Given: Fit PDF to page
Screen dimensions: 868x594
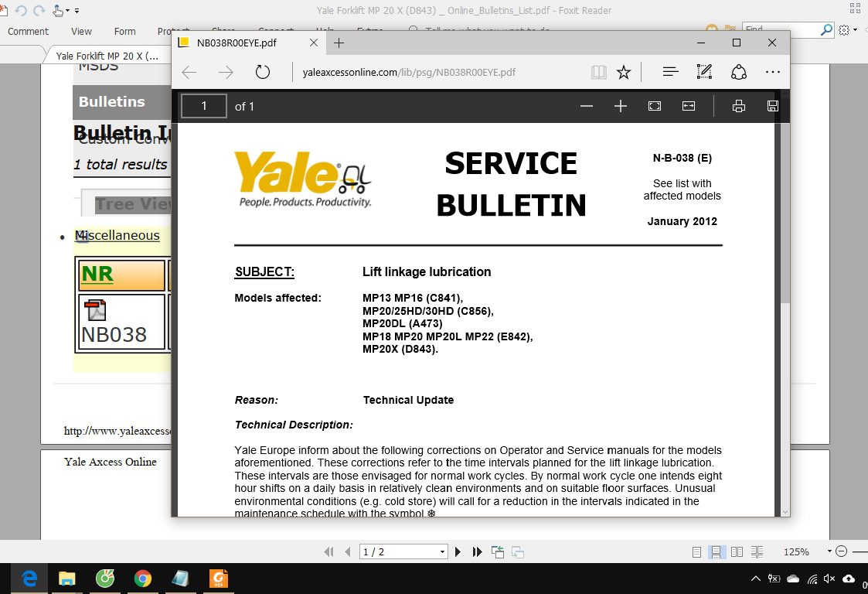Looking at the screenshot, I should 655,106.
